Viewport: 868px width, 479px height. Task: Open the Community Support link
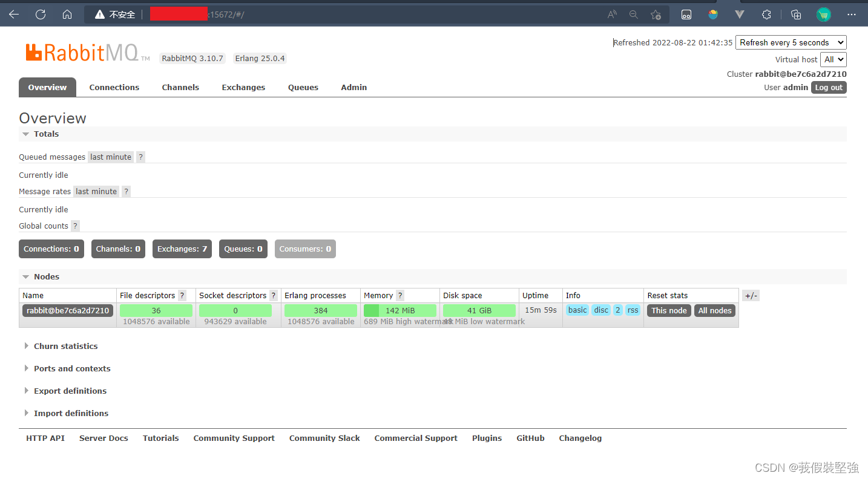click(x=234, y=438)
